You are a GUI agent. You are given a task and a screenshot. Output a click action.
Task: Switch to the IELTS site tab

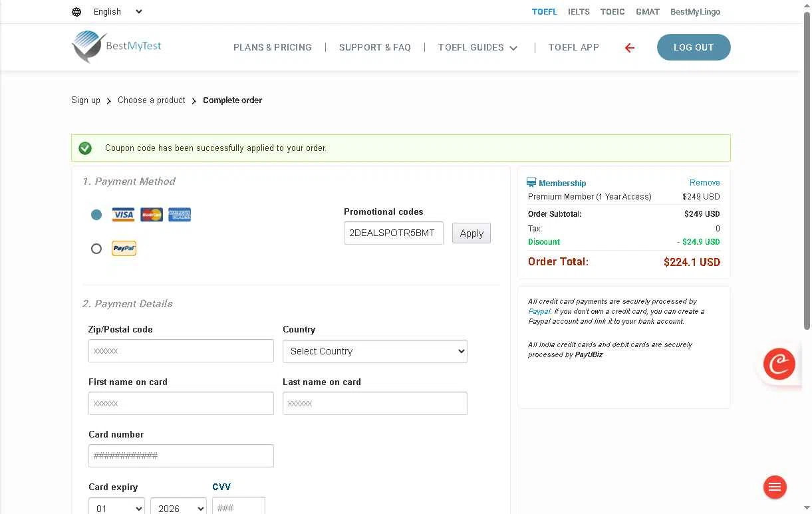click(x=579, y=12)
